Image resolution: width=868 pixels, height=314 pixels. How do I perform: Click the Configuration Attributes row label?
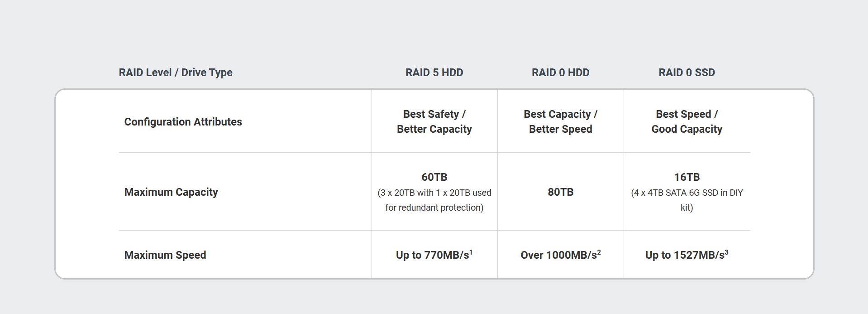pyautogui.click(x=183, y=122)
